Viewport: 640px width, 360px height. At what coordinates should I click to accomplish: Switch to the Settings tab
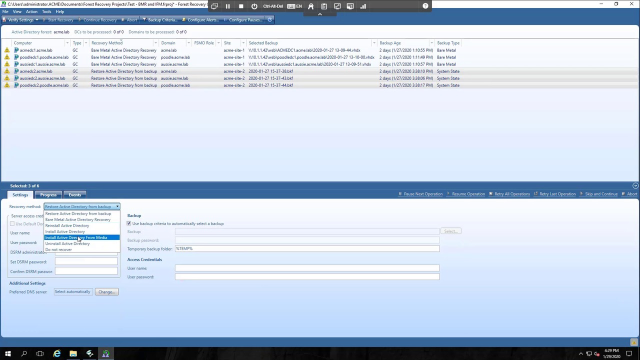point(20,195)
